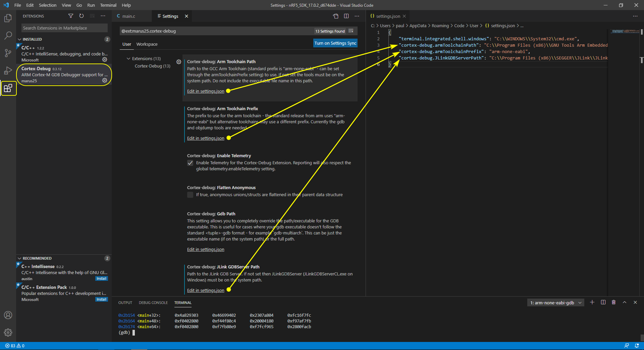
Task: Open Extensions panel more actions menu
Action: pyautogui.click(x=103, y=16)
